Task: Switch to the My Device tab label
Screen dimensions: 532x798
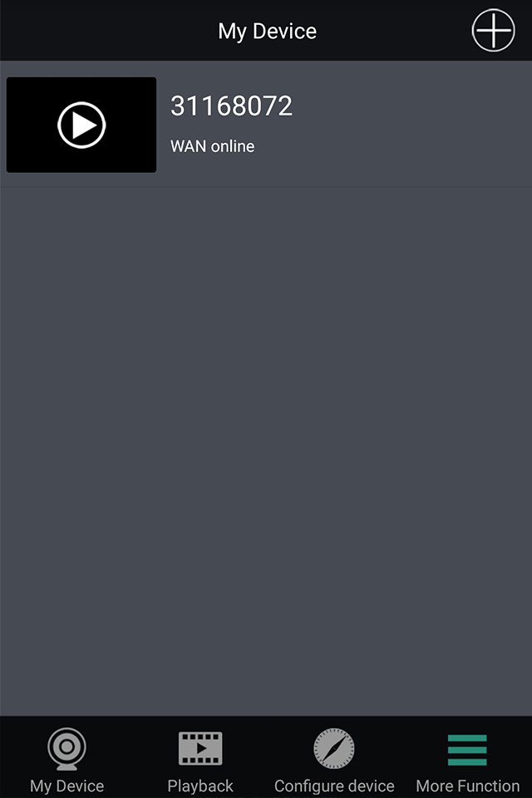Action: pos(66,786)
